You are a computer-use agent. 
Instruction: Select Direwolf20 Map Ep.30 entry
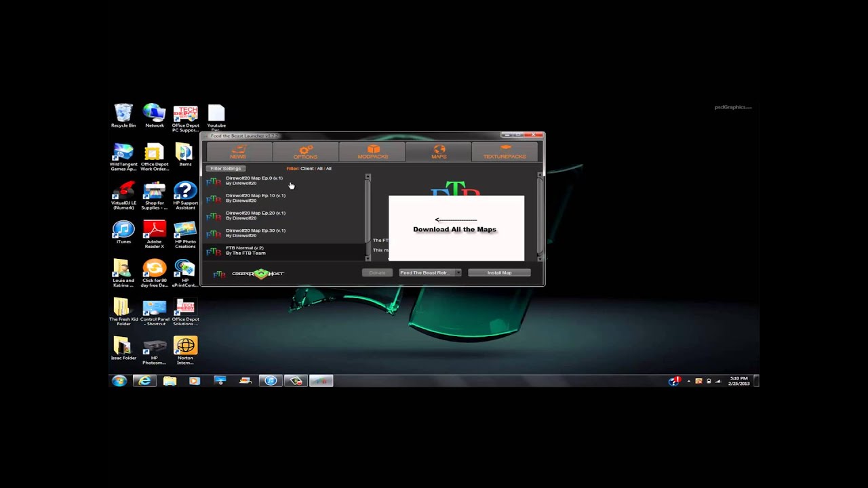285,233
